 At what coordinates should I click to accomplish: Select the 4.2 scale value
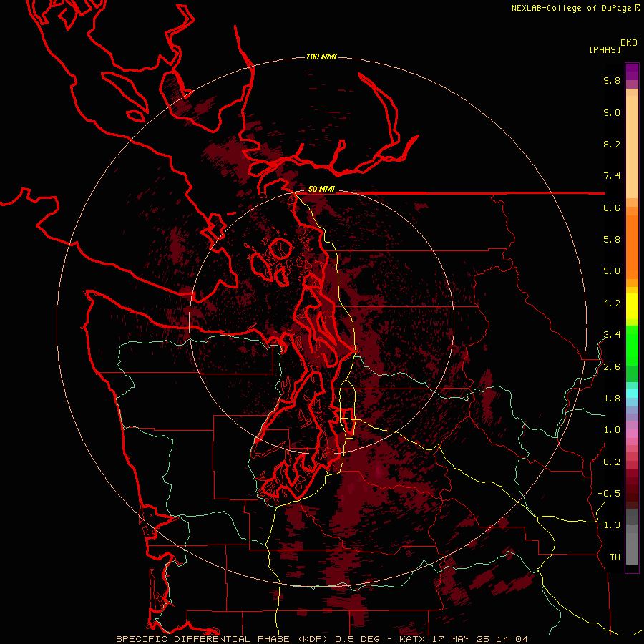coord(612,303)
